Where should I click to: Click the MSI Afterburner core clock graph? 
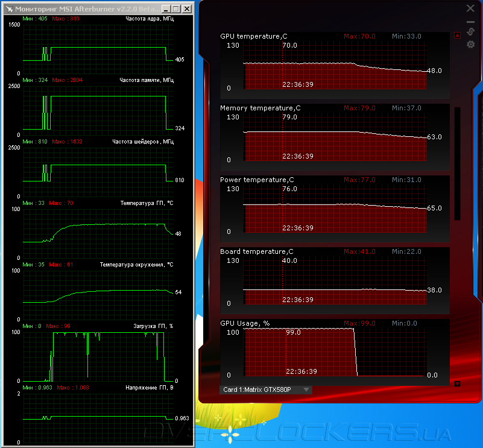pyautogui.click(x=98, y=49)
